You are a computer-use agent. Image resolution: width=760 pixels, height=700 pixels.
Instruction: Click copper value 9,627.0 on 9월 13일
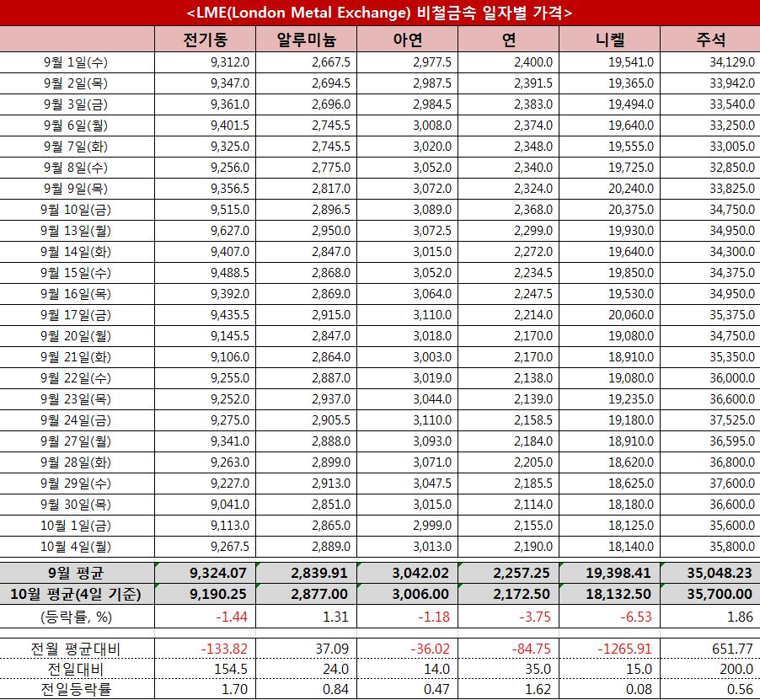[230, 231]
